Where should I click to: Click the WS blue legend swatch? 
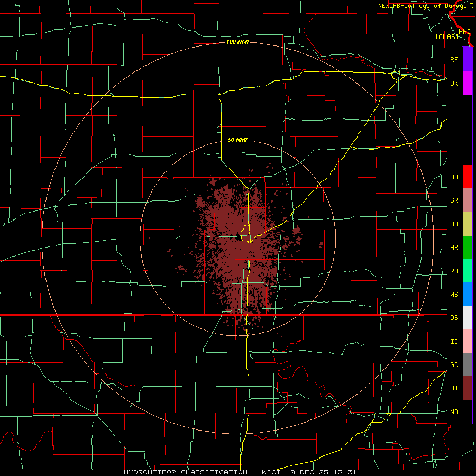(467, 294)
